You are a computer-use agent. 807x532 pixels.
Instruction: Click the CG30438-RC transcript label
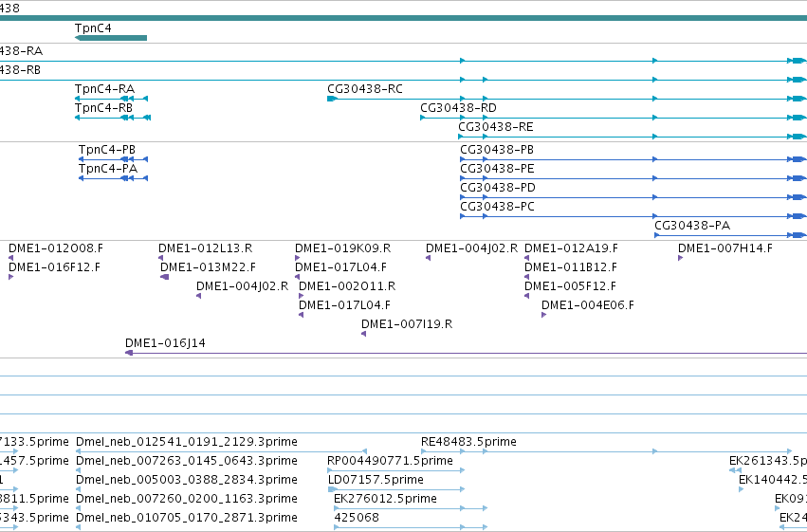coord(365,89)
